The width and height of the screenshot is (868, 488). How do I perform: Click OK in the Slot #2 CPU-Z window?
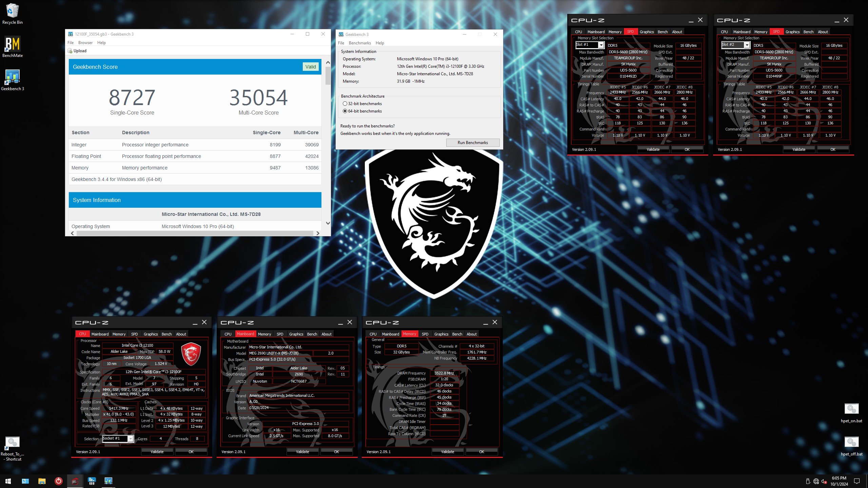[x=833, y=149]
